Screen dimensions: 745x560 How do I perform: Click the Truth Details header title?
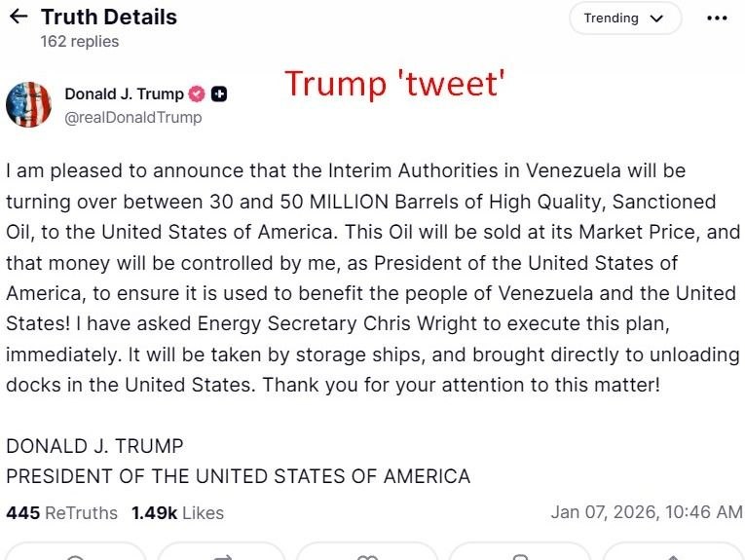point(108,17)
